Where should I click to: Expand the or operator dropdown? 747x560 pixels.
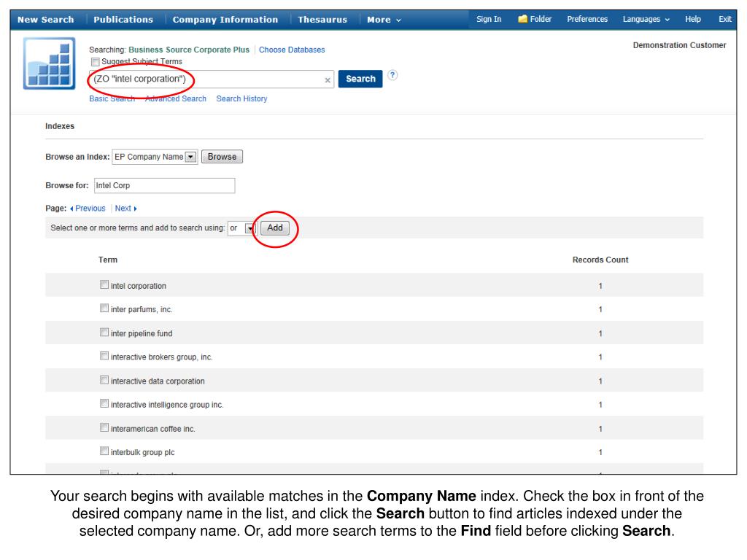pos(250,228)
